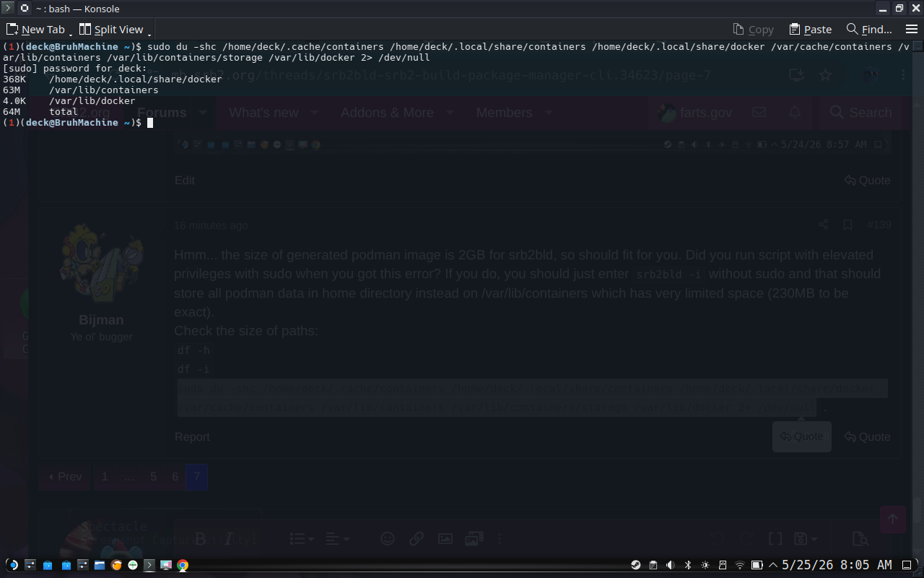Image resolution: width=924 pixels, height=578 pixels.
Task: Open the screen brightness tray icon
Action: pyautogui.click(x=705, y=565)
